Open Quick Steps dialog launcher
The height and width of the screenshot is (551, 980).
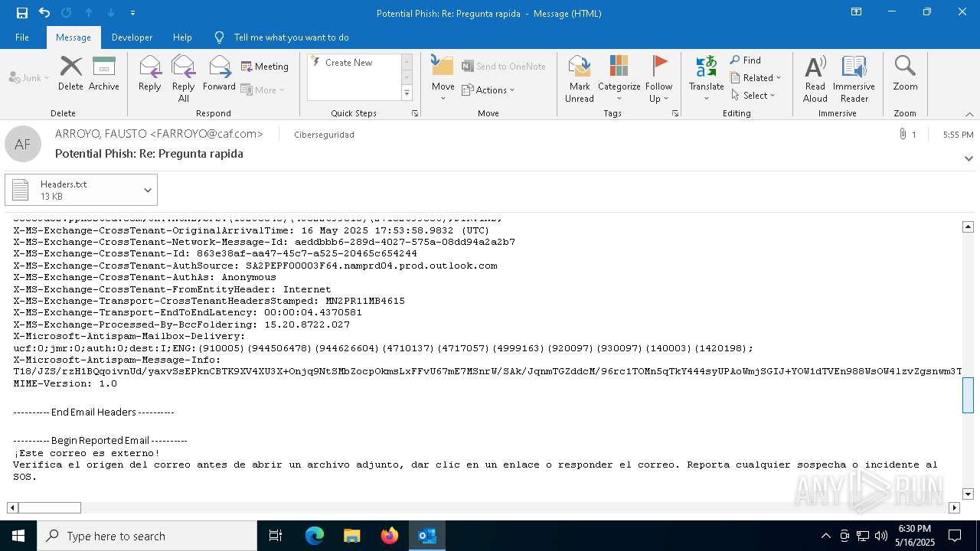415,113
